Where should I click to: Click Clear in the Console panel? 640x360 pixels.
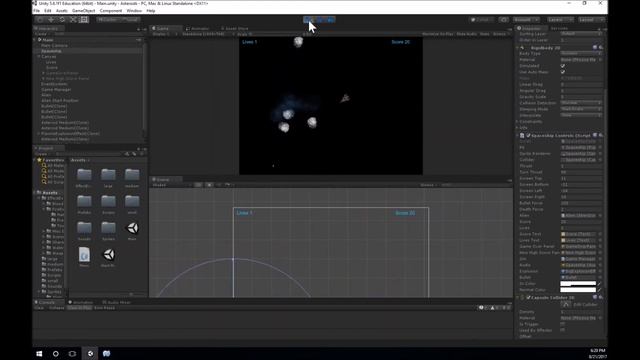click(39, 308)
